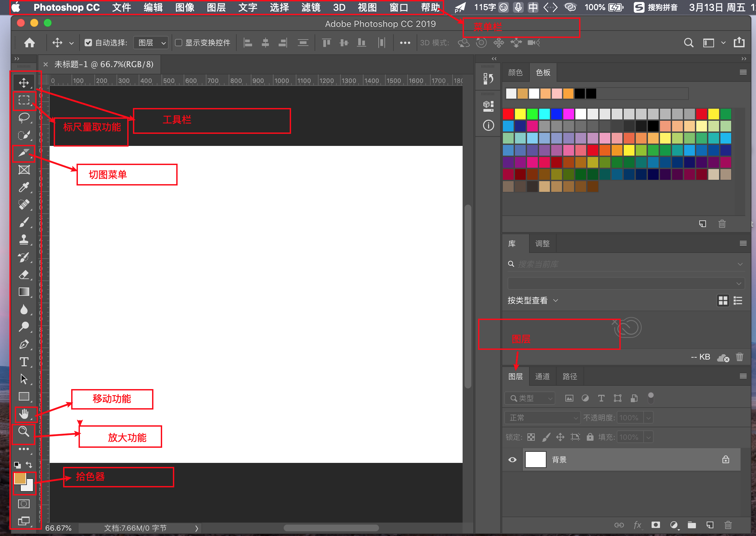Select the Eyedropper tool
The width and height of the screenshot is (756, 536).
pos(24,187)
